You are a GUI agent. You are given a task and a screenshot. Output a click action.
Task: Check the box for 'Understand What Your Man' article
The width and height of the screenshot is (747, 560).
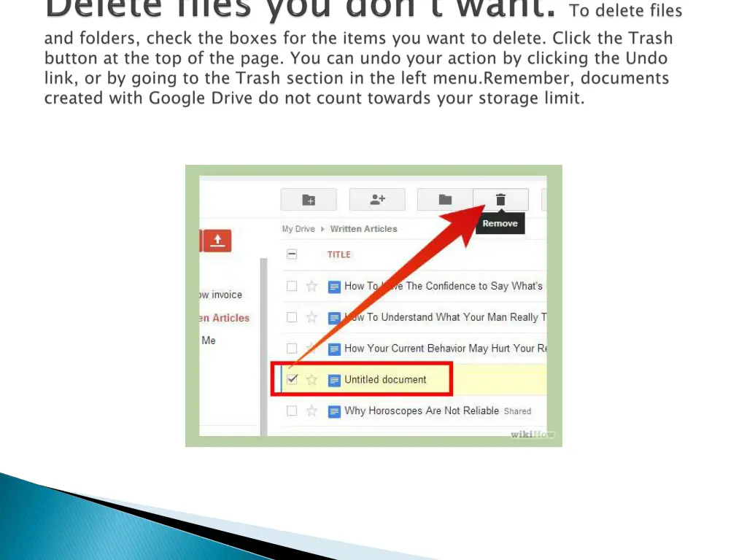tap(292, 317)
